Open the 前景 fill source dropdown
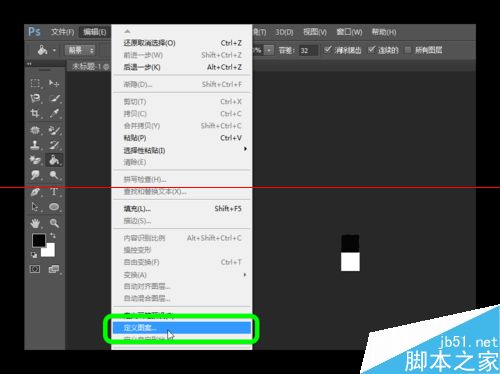Viewport: 500px width, 374px height. 80,50
